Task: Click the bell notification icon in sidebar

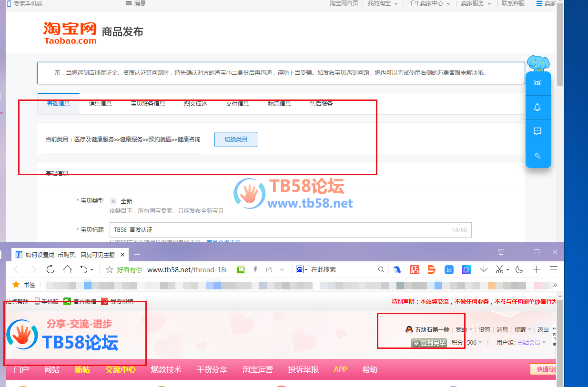Action: 537,107
